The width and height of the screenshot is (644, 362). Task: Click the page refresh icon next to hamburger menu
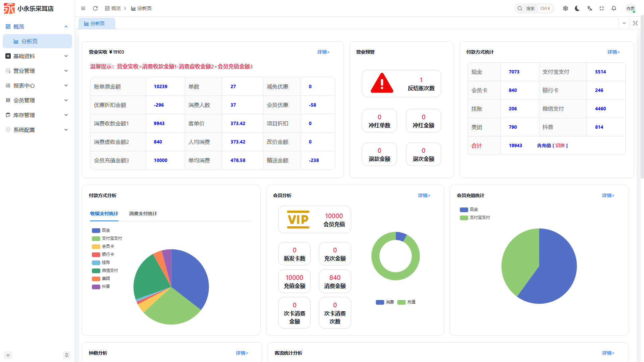pos(95,8)
